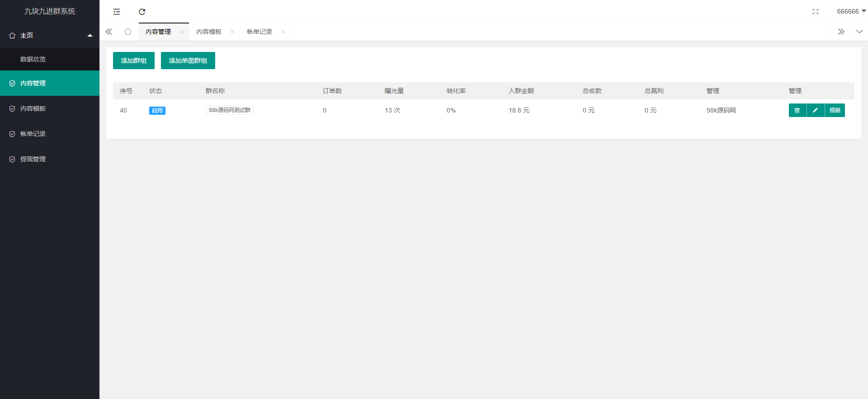Click the 状态 column header
Viewport: 868px width, 399px height.
pos(156,91)
